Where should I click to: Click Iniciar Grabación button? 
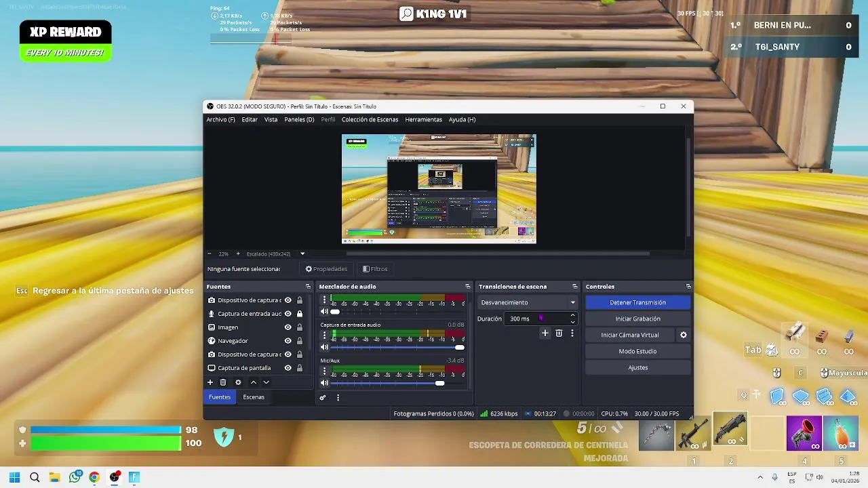pyautogui.click(x=637, y=319)
